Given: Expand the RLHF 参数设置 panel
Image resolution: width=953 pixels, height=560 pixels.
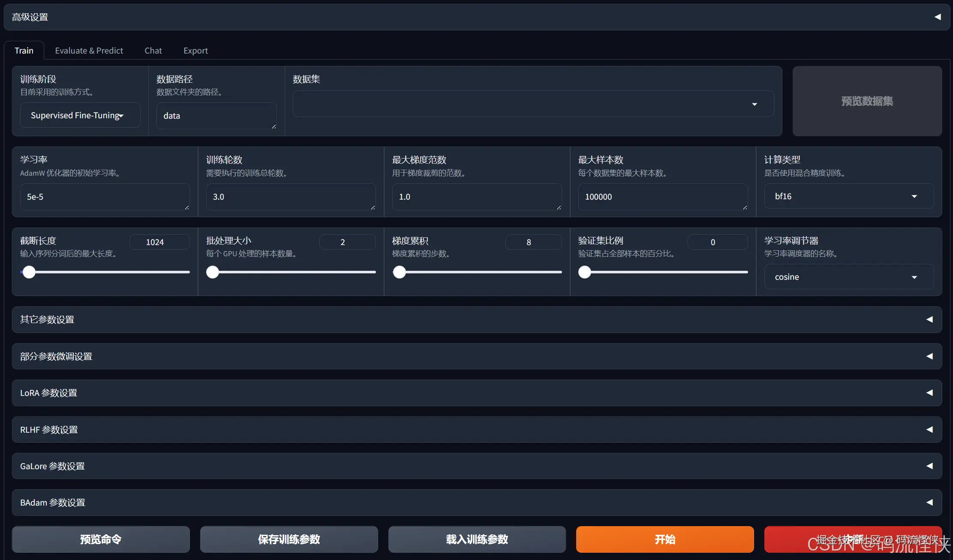Looking at the screenshot, I should pyautogui.click(x=929, y=429).
